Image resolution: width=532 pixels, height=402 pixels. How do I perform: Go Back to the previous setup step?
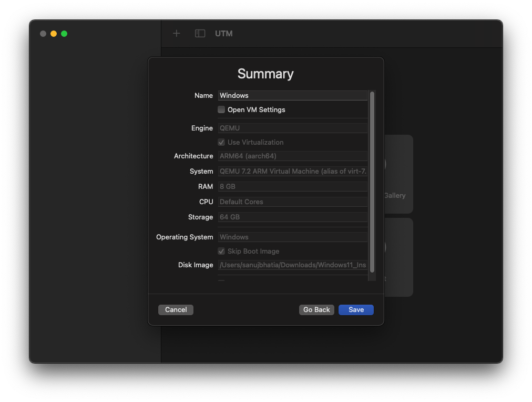pos(316,309)
